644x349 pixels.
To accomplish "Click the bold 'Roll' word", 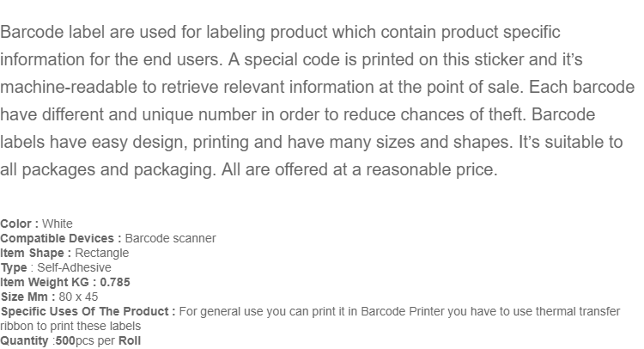I will coord(130,340).
